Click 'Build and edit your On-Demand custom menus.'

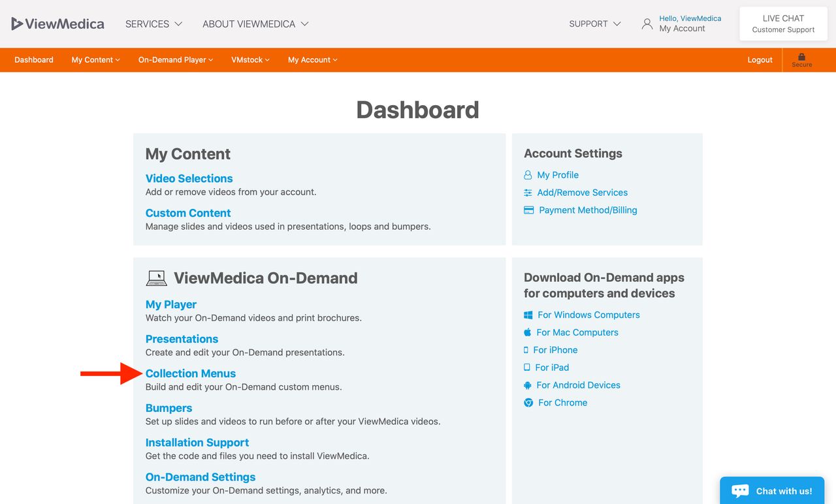pyautogui.click(x=244, y=387)
